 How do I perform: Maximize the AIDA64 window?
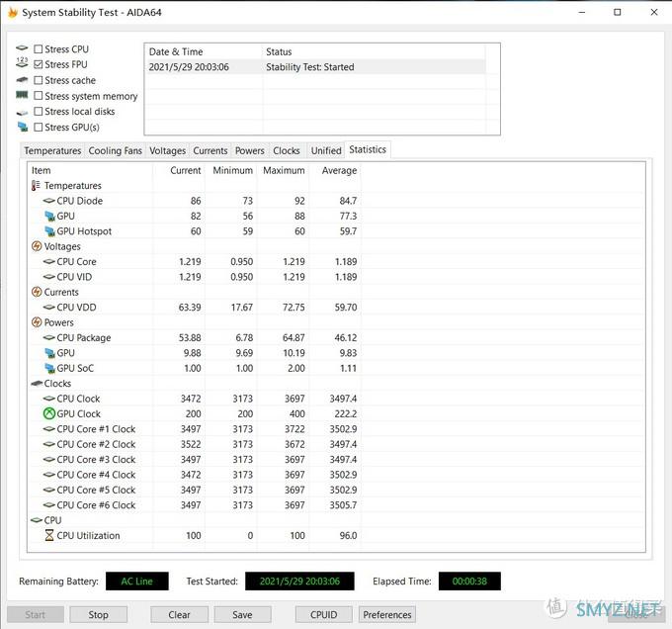pos(617,12)
